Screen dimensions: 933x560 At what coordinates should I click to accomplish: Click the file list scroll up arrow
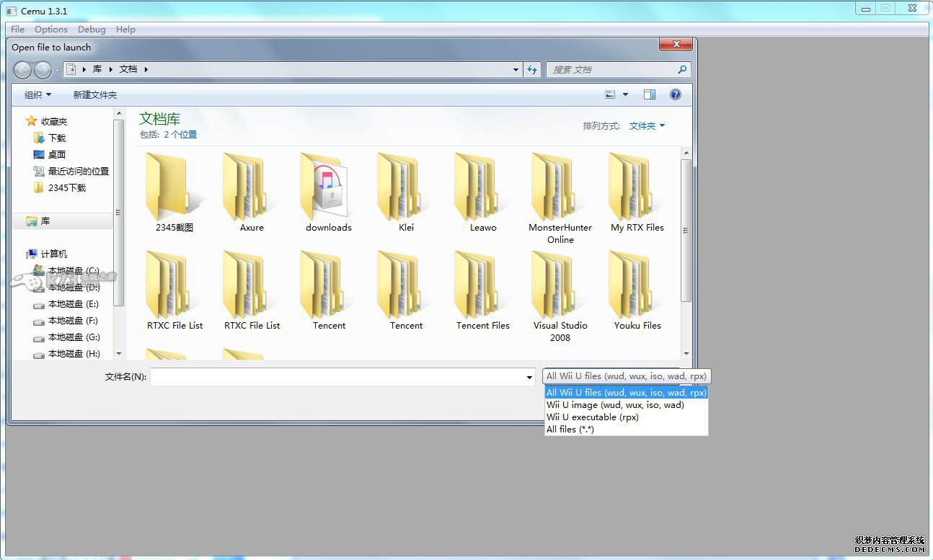[x=686, y=153]
